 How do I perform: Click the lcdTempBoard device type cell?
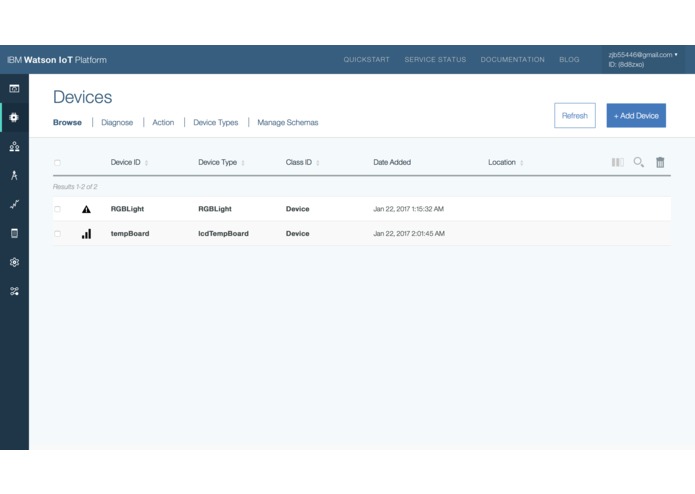click(x=223, y=233)
